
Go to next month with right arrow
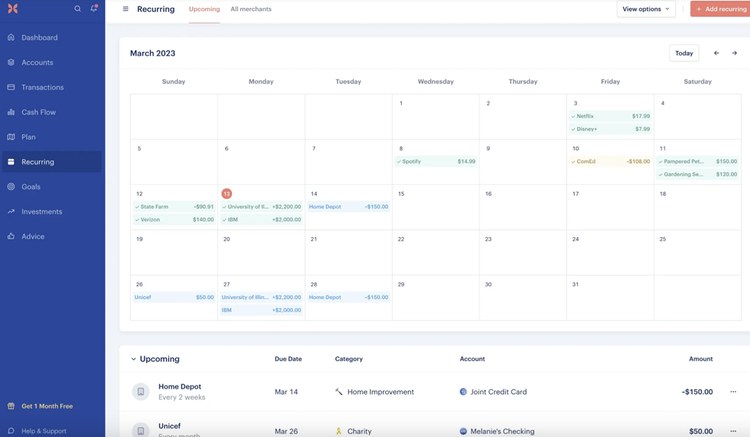734,53
